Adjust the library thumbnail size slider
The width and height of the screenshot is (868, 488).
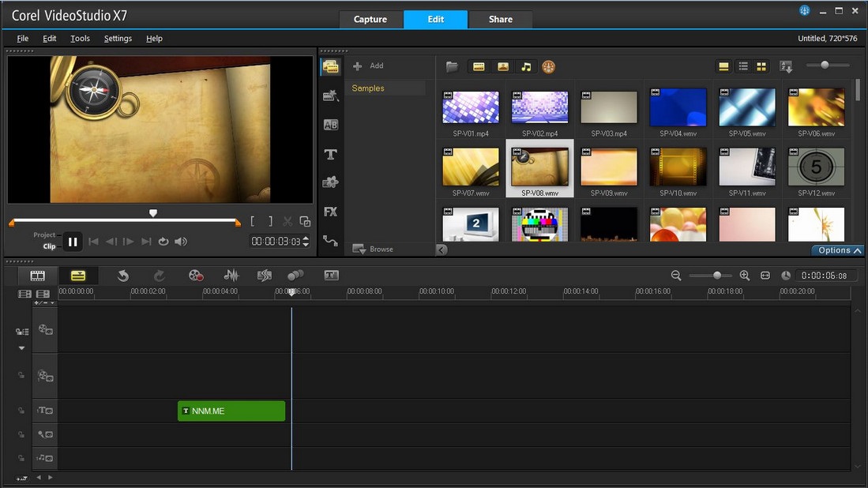tap(825, 65)
